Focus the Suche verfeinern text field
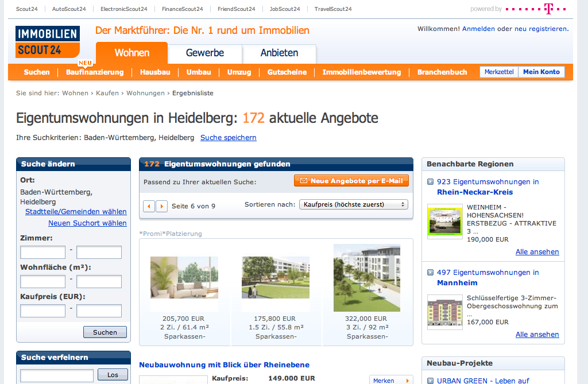 (x=57, y=375)
